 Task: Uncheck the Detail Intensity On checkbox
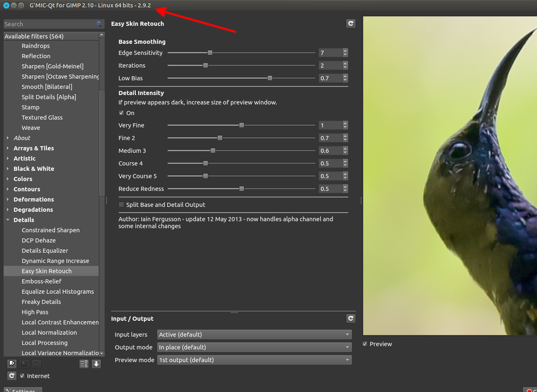(x=121, y=113)
